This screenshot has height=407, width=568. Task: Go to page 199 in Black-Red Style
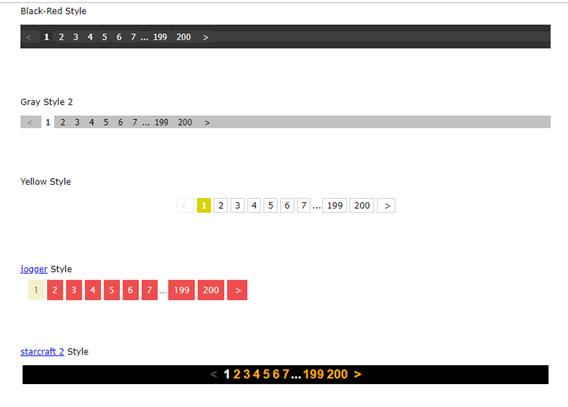(x=160, y=37)
